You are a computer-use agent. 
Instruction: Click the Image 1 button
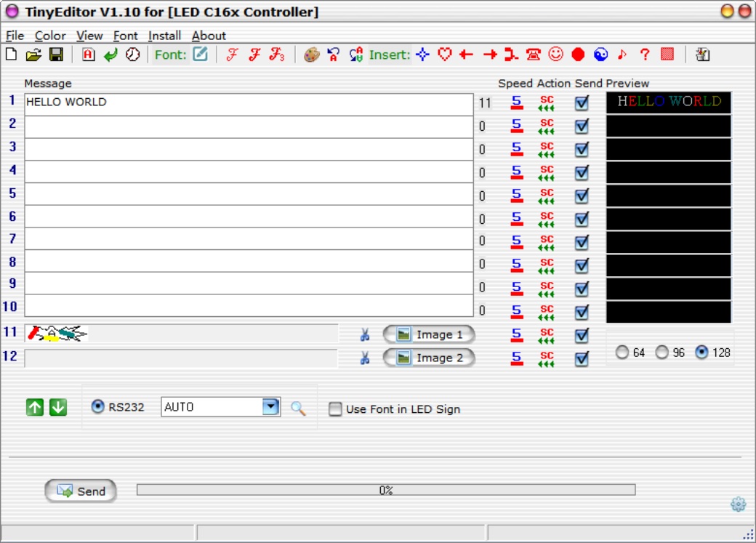pyautogui.click(x=429, y=334)
